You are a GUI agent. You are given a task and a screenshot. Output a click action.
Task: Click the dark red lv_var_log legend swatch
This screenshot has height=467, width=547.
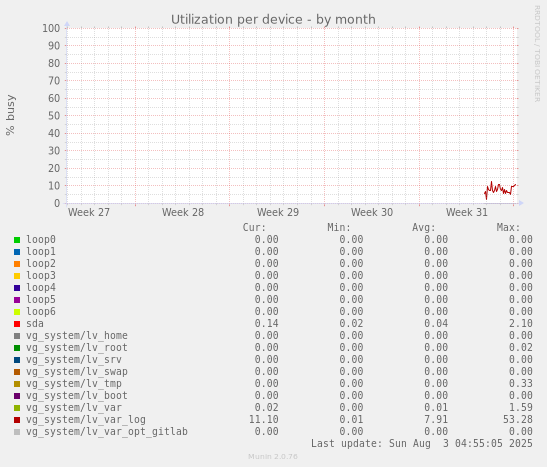pyautogui.click(x=17, y=420)
